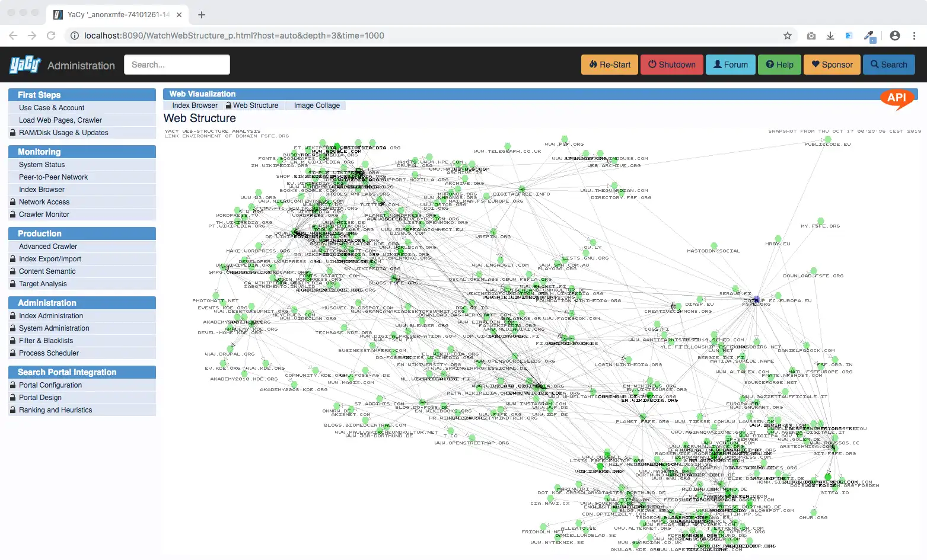Viewport: 927px width, 560px height.
Task: Open the Forum button
Action: [731, 65]
